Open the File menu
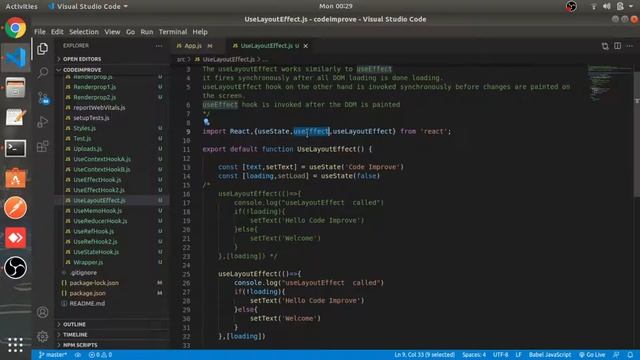 pyautogui.click(x=40, y=32)
